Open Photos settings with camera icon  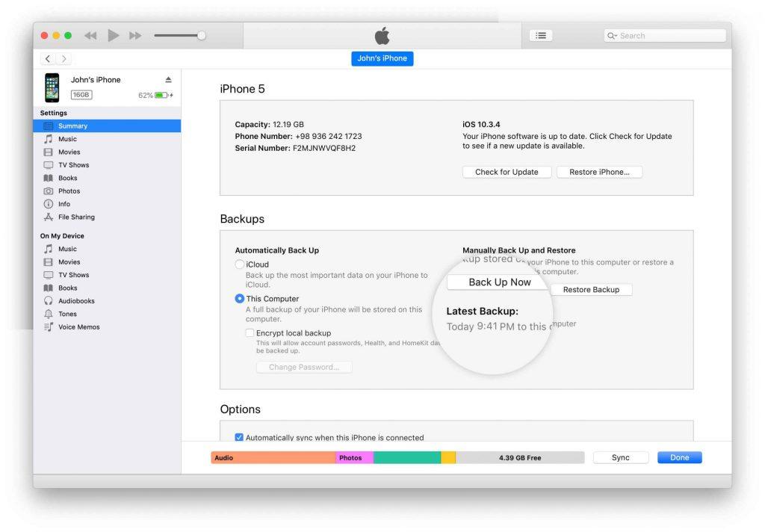pyautogui.click(x=69, y=191)
